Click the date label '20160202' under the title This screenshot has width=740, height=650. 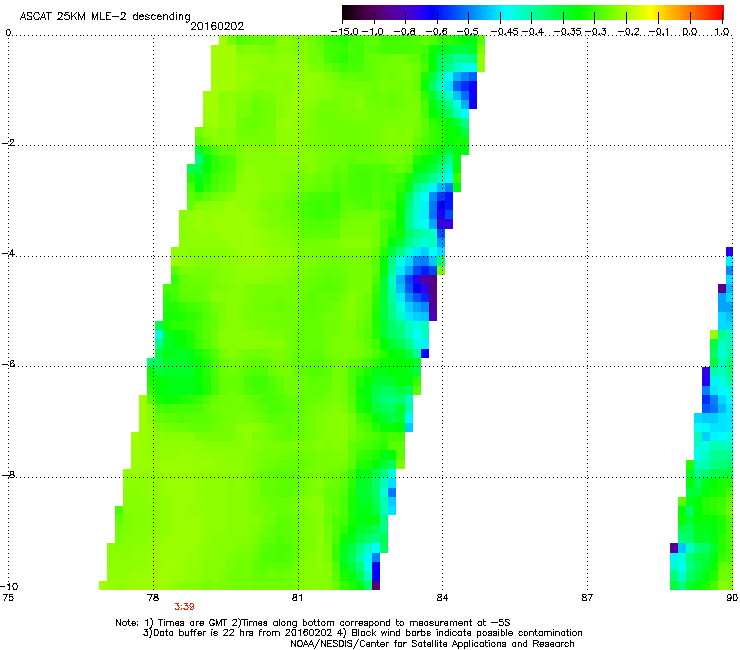pos(217,26)
